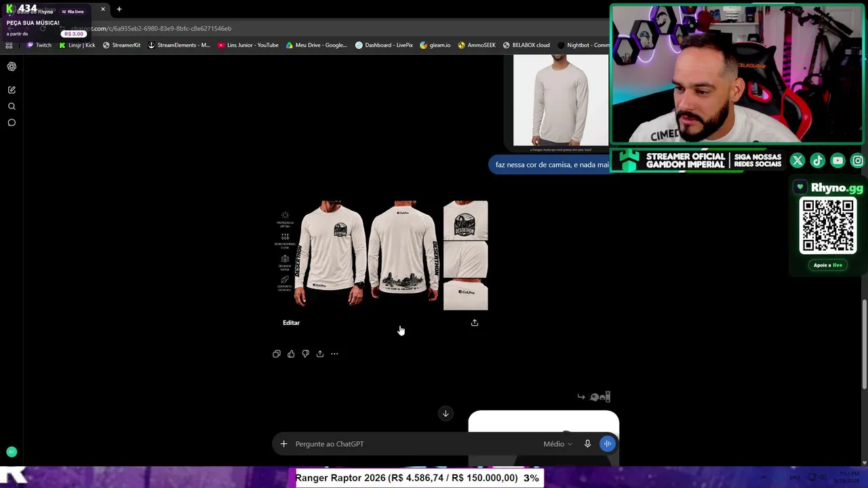Click the user message bubble 'faz nessa cor de camisa'
The height and width of the screenshot is (488, 868).
tap(549, 165)
